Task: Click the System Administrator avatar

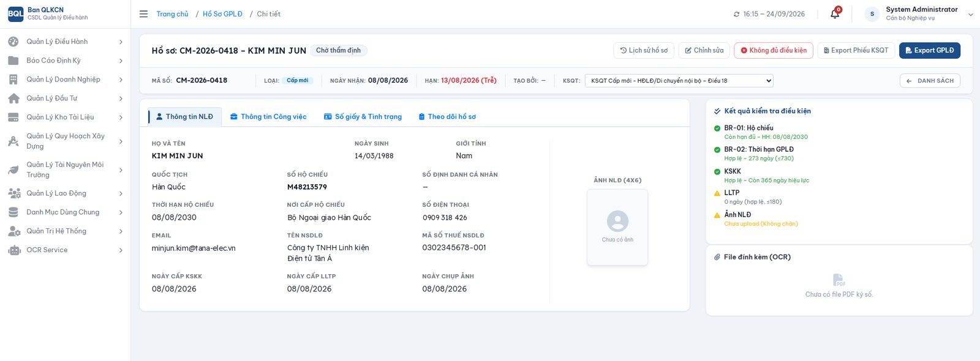Action: [872, 14]
